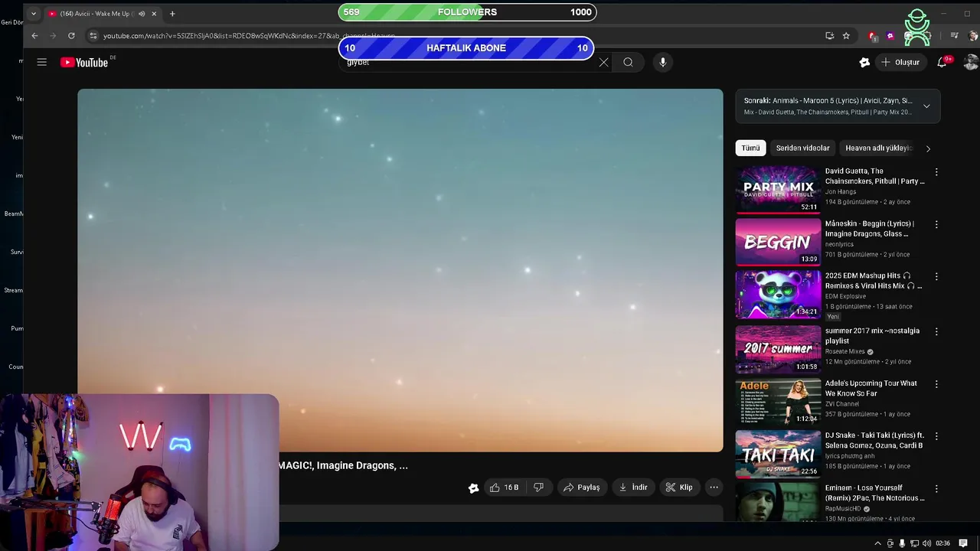Image resolution: width=980 pixels, height=551 pixels.
Task: Click the taskbar clock 02:36
Action: point(943,543)
